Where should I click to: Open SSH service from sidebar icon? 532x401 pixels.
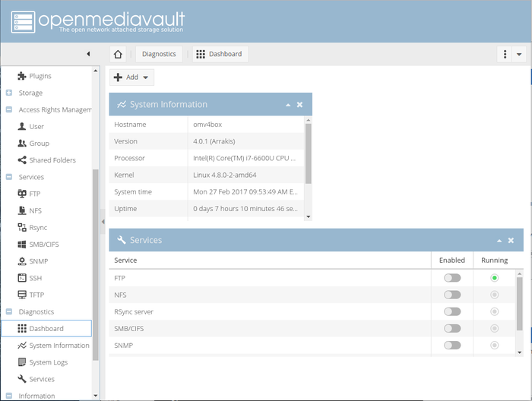click(x=22, y=278)
